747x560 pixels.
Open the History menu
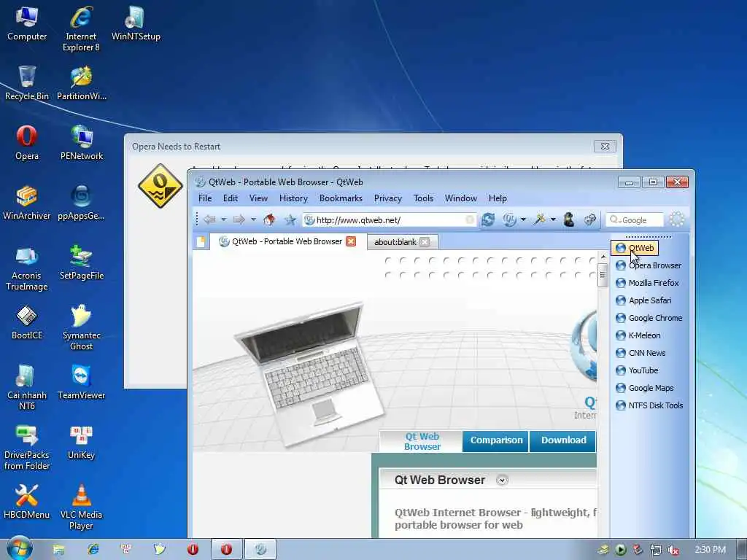point(293,198)
